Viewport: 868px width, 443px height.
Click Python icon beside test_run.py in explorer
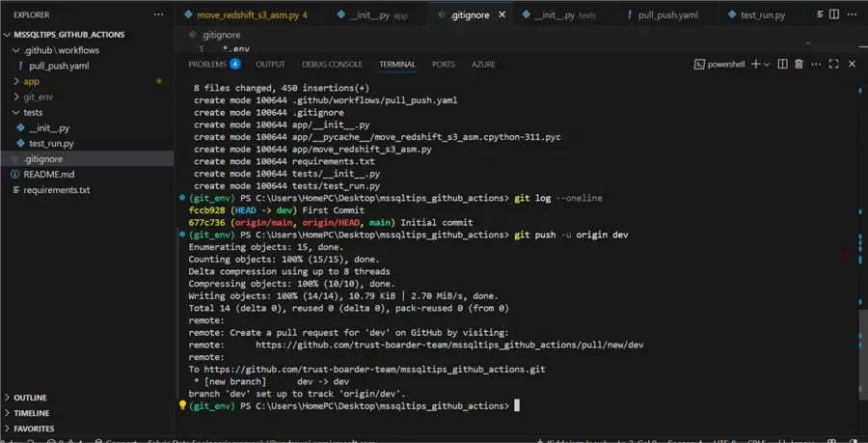point(21,143)
